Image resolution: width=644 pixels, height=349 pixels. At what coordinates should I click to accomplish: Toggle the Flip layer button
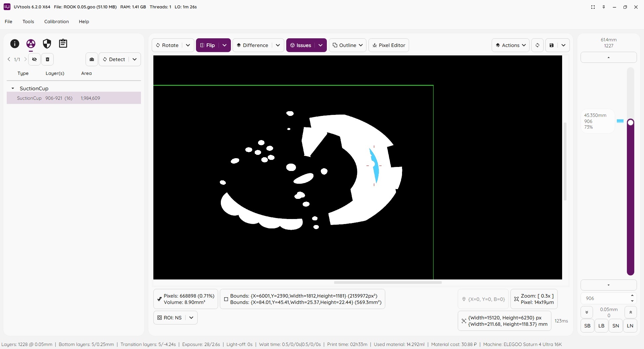click(207, 45)
